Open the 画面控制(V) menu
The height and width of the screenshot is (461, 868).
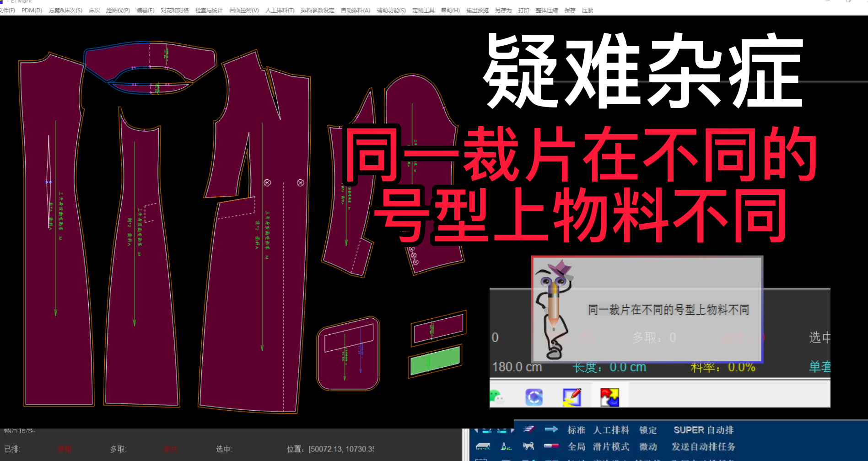pyautogui.click(x=244, y=11)
